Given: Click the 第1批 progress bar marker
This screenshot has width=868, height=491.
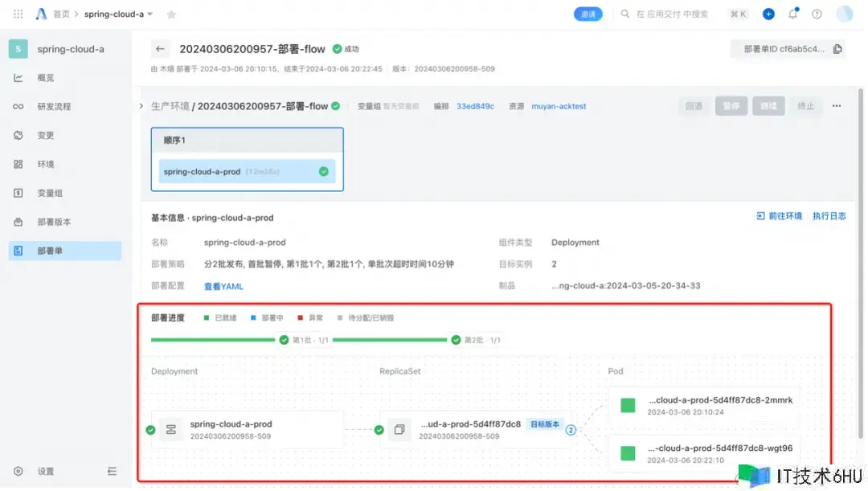Looking at the screenshot, I should pyautogui.click(x=284, y=340).
